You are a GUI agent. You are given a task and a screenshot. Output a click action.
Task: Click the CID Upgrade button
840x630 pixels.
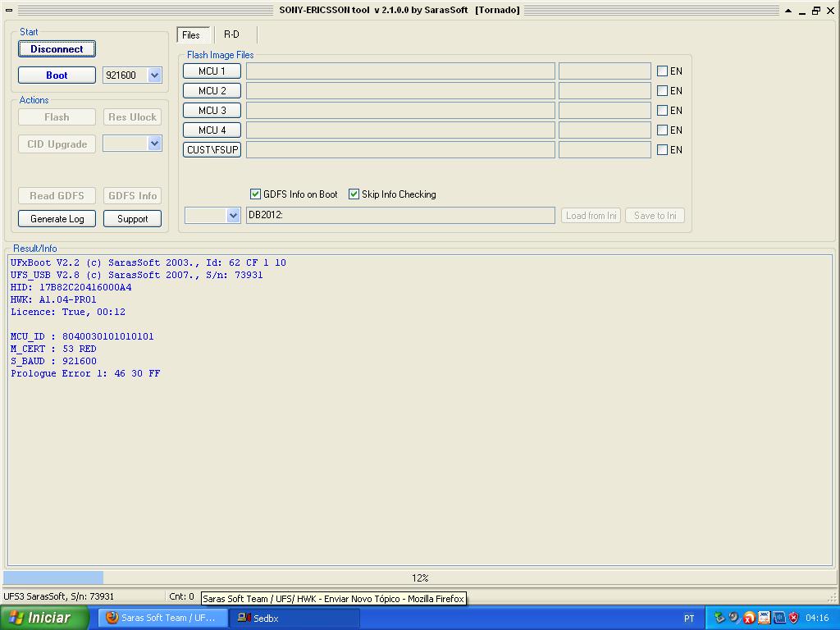(57, 144)
